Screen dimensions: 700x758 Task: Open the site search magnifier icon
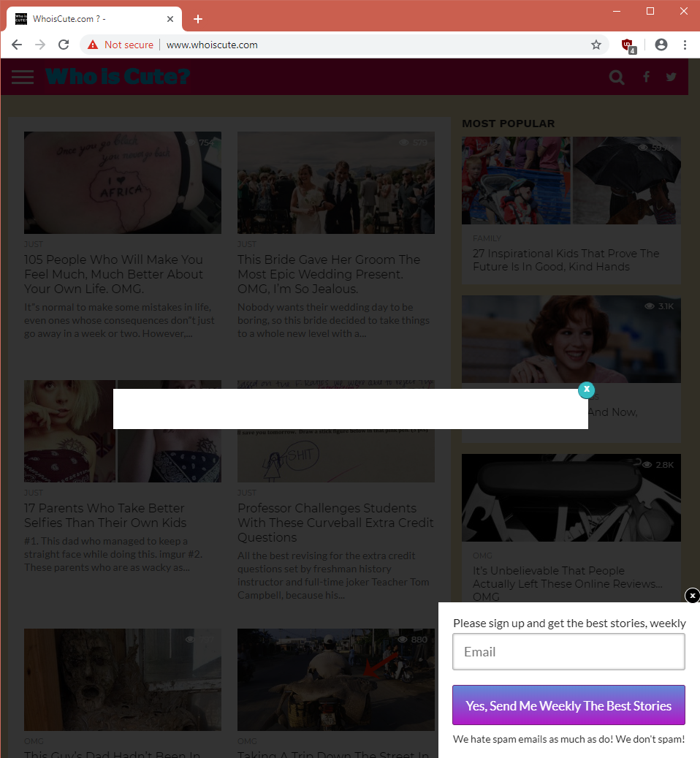[x=617, y=77]
